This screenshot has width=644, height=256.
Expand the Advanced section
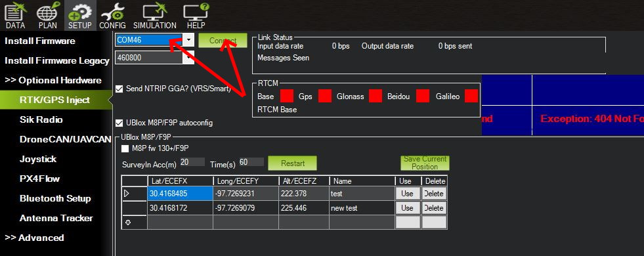34,238
